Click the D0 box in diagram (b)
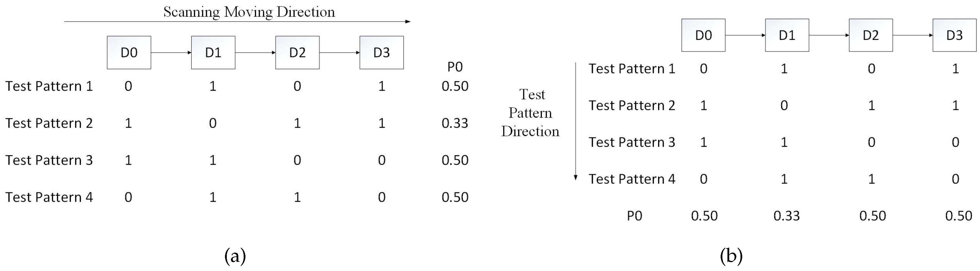980x271 pixels. coord(703,35)
